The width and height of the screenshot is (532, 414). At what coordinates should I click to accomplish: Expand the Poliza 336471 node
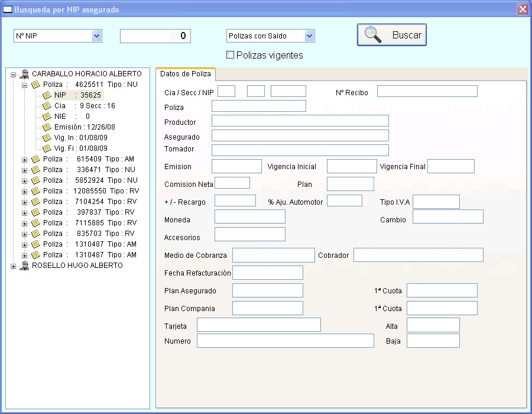[24, 170]
